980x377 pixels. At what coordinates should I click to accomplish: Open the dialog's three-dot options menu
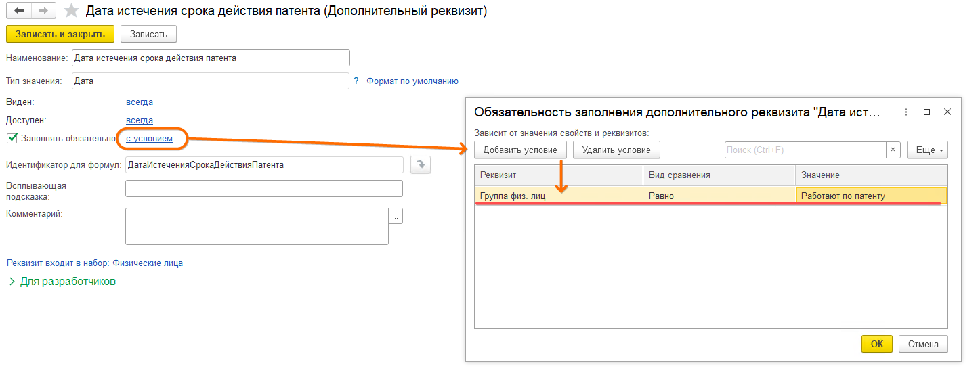point(906,112)
